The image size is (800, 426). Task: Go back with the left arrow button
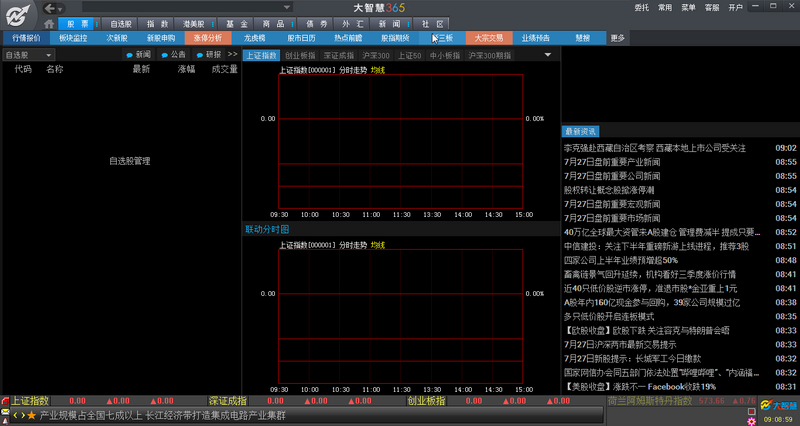pos(49,8)
